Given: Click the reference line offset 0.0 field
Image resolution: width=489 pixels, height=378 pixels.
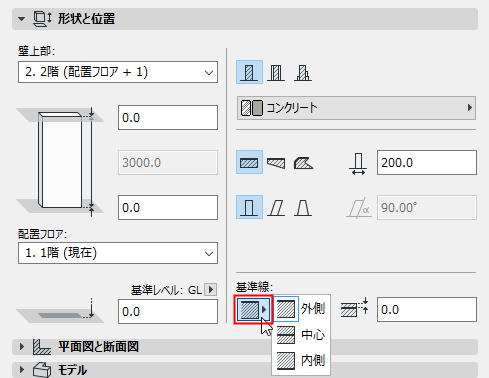Looking at the screenshot, I should click(427, 310).
